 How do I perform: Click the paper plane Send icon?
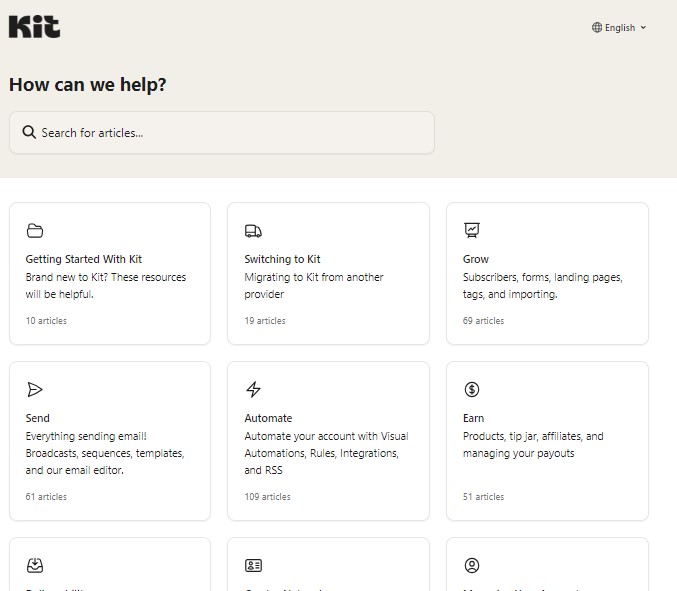(35, 389)
